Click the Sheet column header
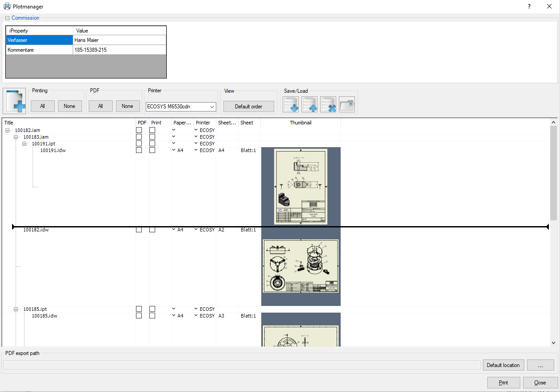560x392 pixels. (x=249, y=123)
